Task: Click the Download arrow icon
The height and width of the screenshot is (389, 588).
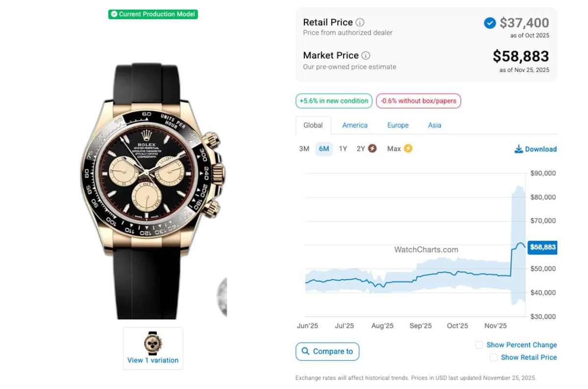Action: 518,149
